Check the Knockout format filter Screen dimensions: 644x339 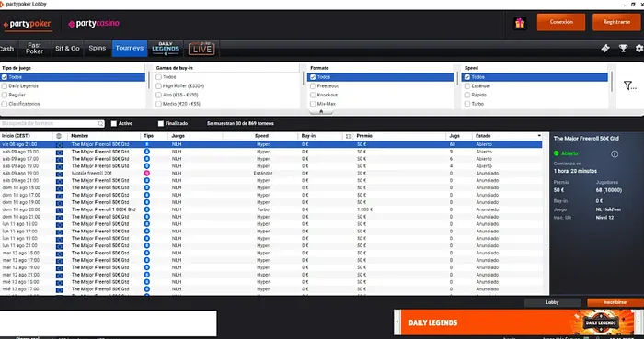313,96
